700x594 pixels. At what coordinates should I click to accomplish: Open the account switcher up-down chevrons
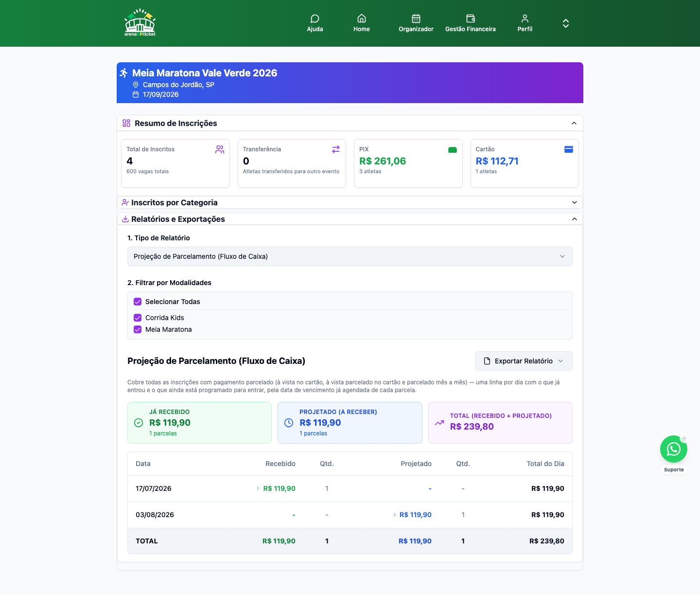tap(566, 23)
